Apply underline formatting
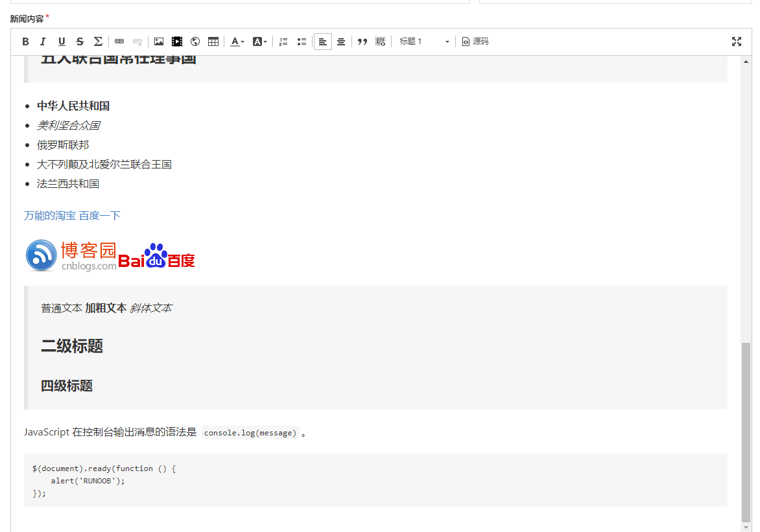This screenshot has width=760, height=532. pos(62,41)
